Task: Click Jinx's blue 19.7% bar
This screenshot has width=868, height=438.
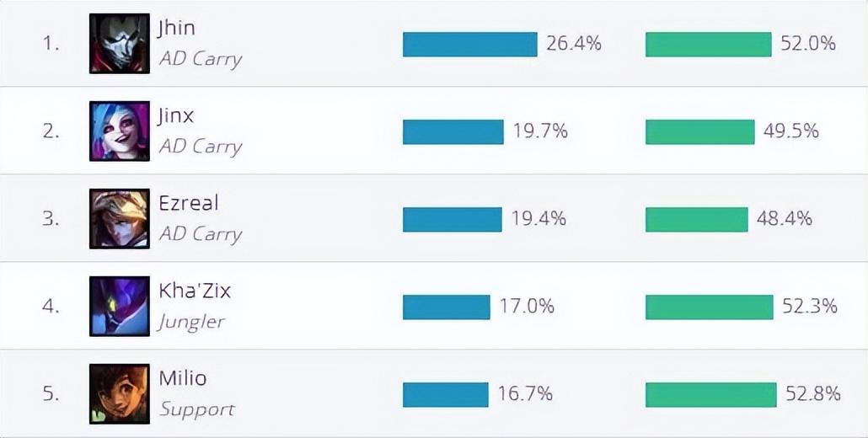Action: [453, 131]
